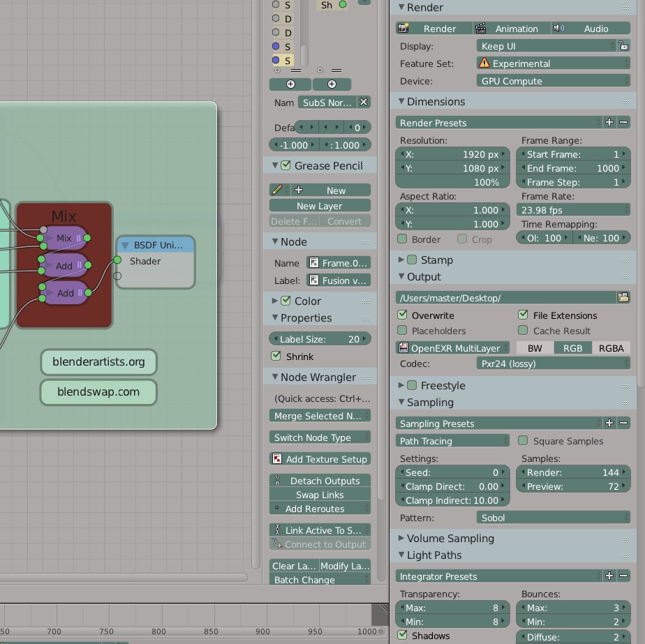Open the Pattern dropdown set to Sobol
The image size is (645, 644).
[553, 518]
